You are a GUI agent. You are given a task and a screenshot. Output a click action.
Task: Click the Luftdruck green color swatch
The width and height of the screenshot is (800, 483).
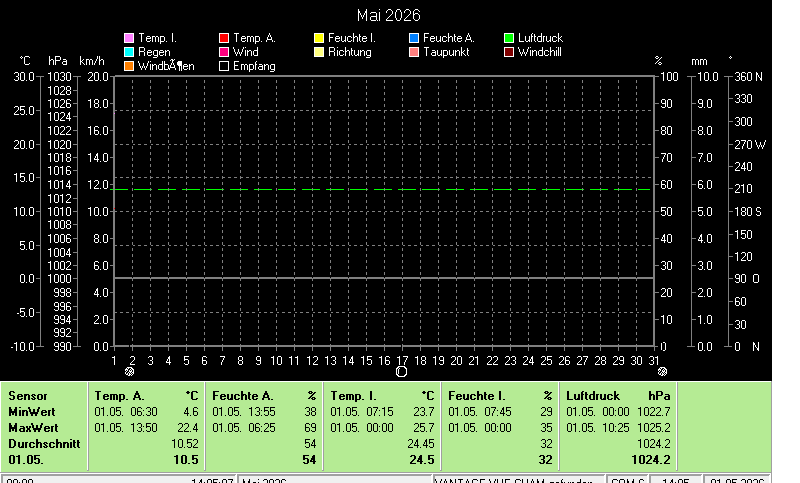click(509, 38)
